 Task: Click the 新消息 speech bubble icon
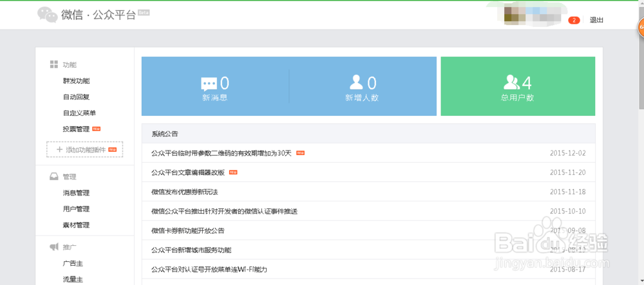point(209,84)
